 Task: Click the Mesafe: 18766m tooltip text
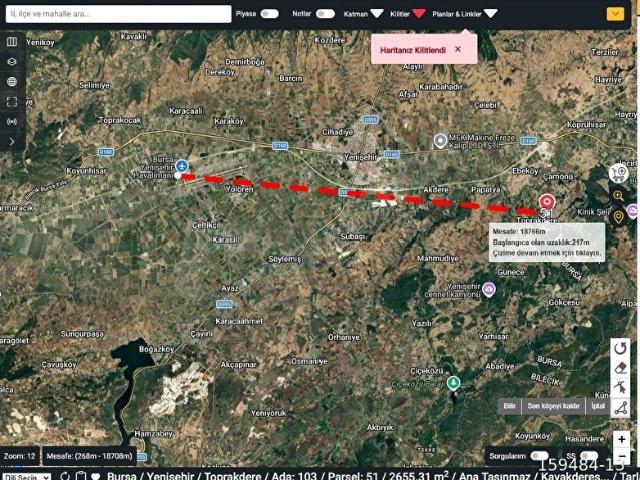tap(519, 231)
